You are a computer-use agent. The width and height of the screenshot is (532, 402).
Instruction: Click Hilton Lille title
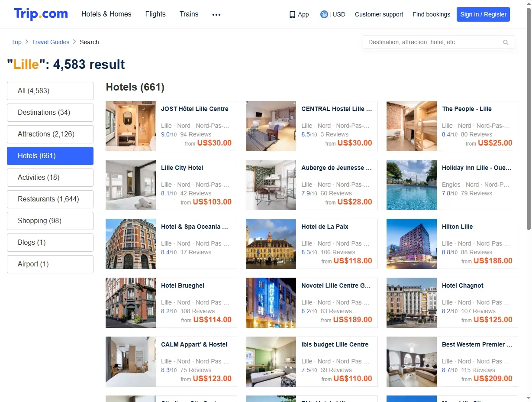pos(457,227)
